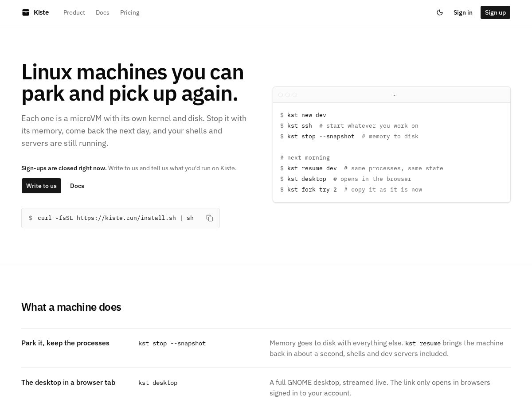Viewport: 532px width, 399px height.
Task: Click 'The desktop in a browser tab' row title
Action: click(x=68, y=383)
